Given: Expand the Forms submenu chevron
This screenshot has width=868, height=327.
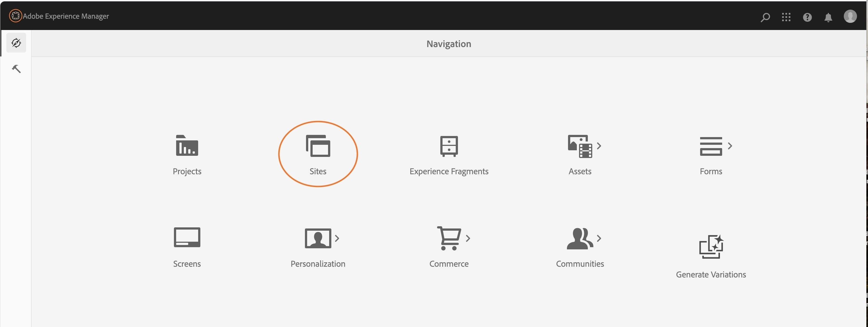Looking at the screenshot, I should point(730,146).
